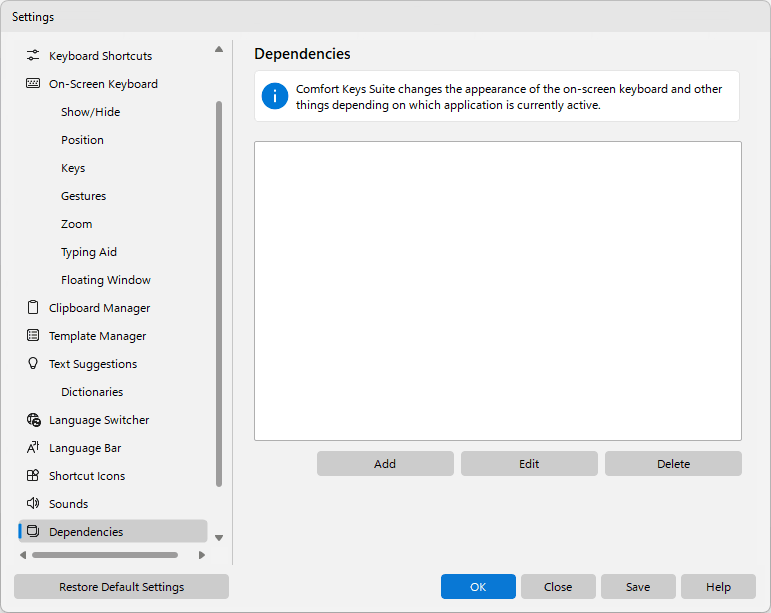Click the Comfort Keys Suite info text

509,97
